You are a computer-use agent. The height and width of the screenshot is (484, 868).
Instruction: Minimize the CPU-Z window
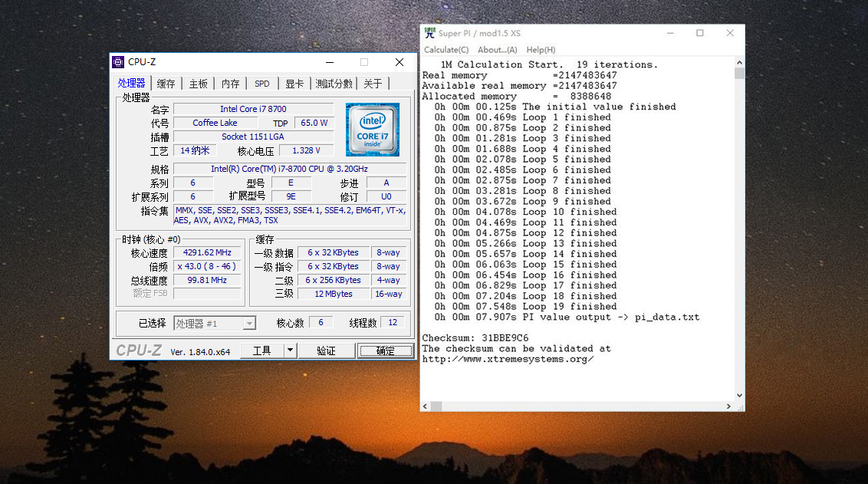point(330,62)
